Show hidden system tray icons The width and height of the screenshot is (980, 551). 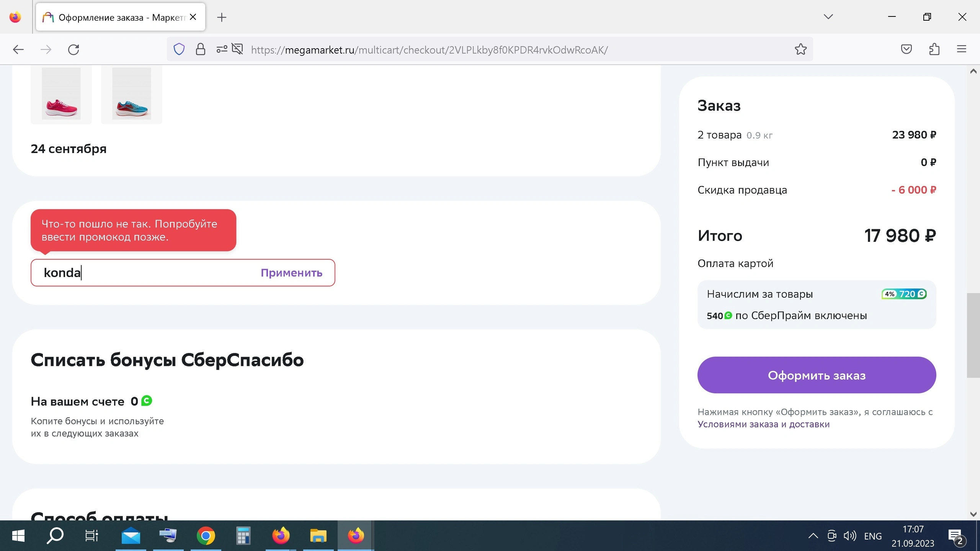coord(813,536)
